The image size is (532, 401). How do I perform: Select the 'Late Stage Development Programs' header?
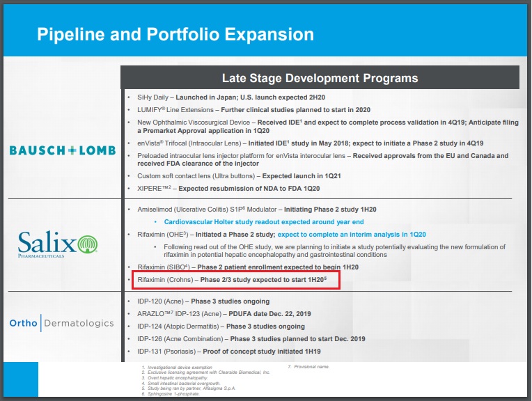tap(320, 78)
